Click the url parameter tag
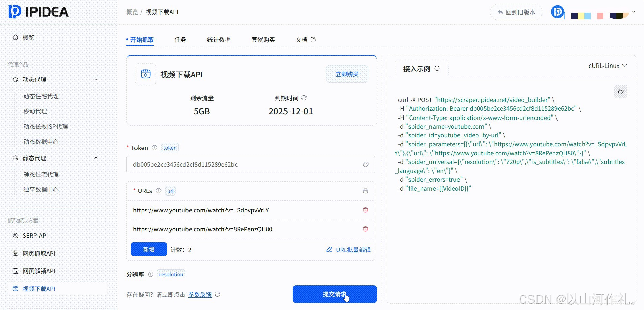 [x=170, y=191]
